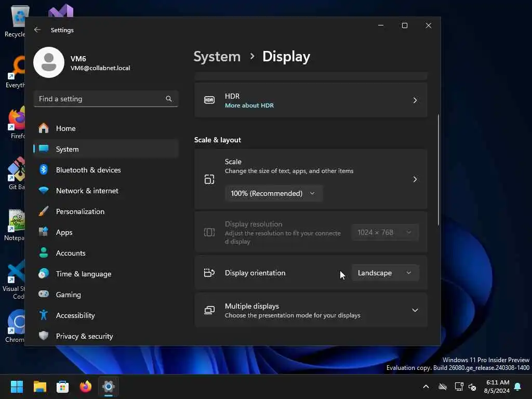Screen dimensions: 532x399
Task: Open HDR settings via its chevron
Action: pos(415,100)
